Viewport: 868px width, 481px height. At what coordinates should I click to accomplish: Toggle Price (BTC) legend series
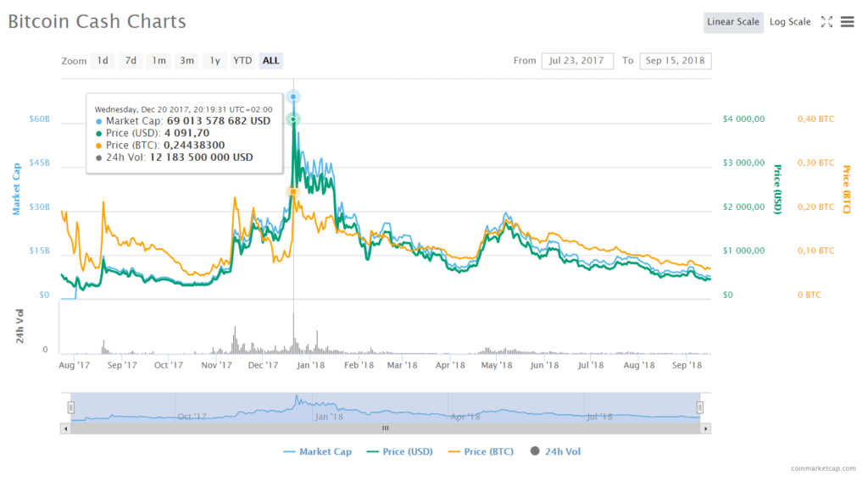coord(481,452)
